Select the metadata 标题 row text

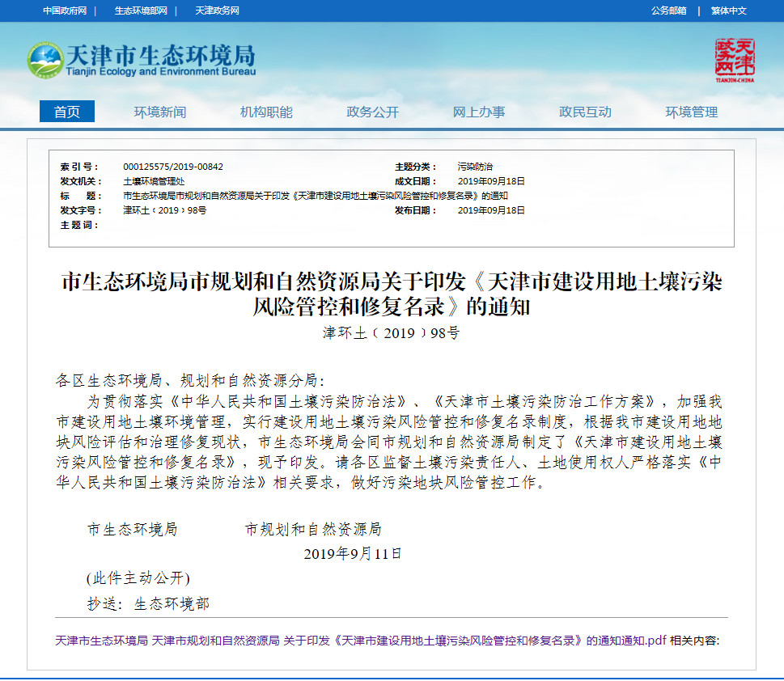point(316,196)
